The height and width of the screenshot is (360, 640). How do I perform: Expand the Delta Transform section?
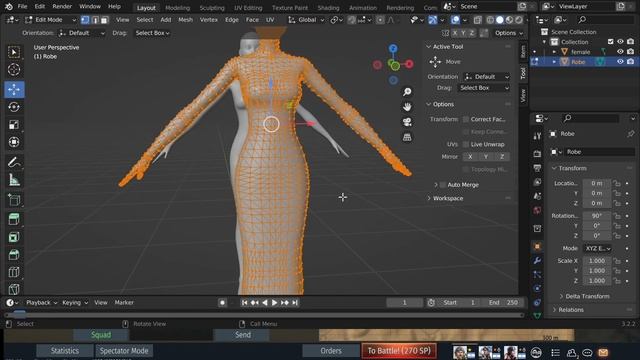coord(587,296)
